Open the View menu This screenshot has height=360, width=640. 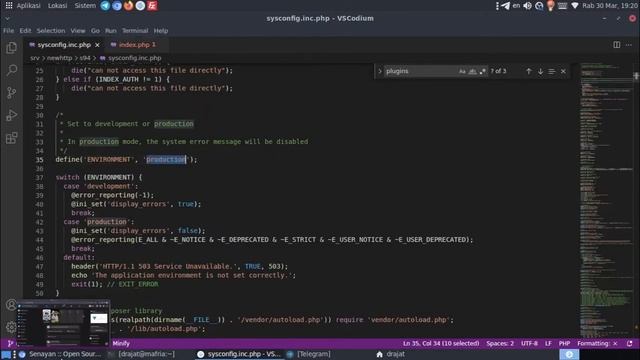pos(78,31)
